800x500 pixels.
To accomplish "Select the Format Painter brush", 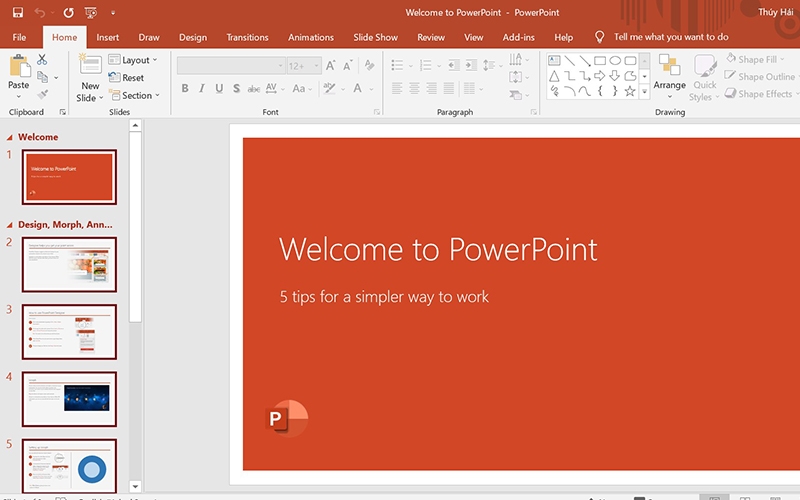I will (x=42, y=94).
